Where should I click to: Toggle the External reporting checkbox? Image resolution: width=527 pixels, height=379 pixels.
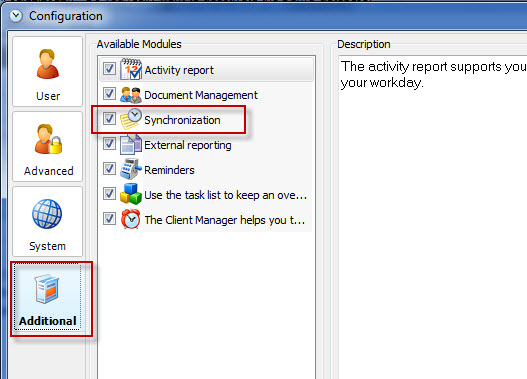coord(109,144)
